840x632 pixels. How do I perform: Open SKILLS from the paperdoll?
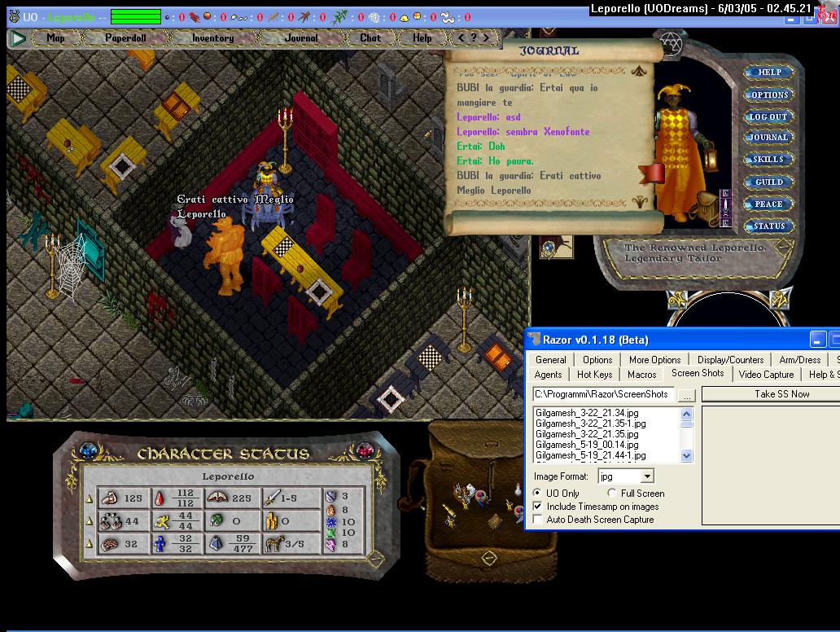tap(768, 159)
